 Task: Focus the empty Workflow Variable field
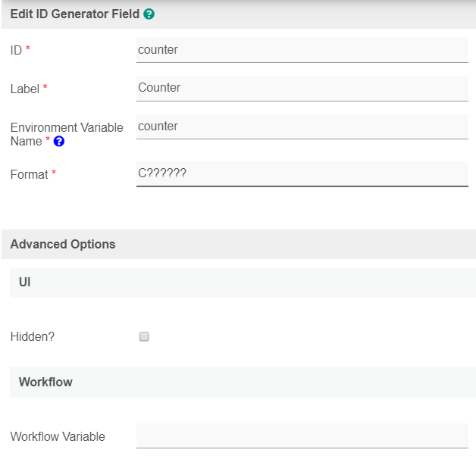click(302, 436)
